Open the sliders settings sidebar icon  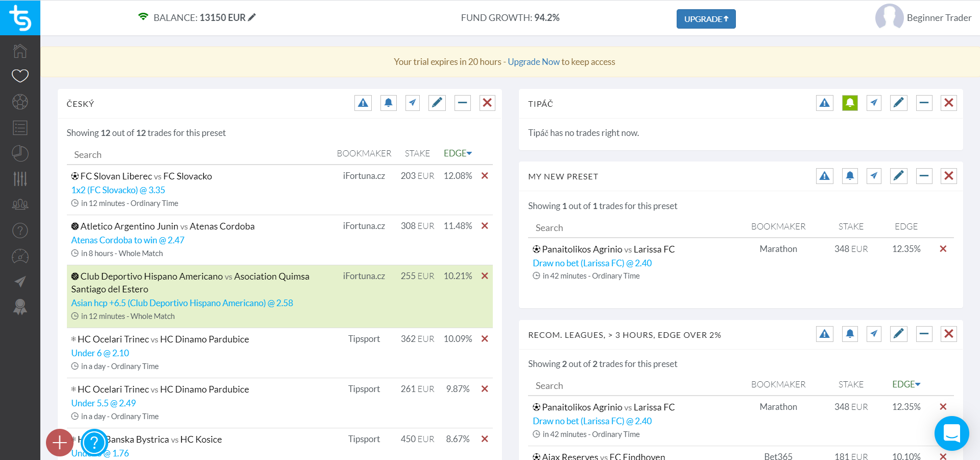(20, 179)
